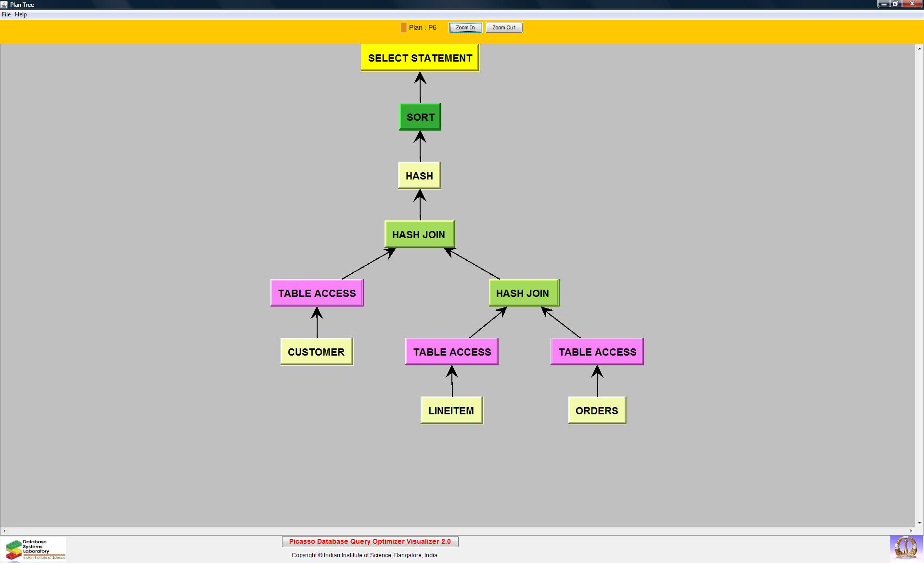Click the Picasso Database Query Optimizer Visualizer label

[370, 541]
